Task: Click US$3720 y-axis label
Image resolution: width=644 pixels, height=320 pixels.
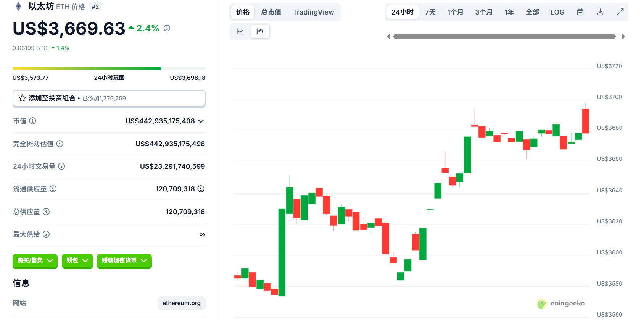Action: click(609, 66)
